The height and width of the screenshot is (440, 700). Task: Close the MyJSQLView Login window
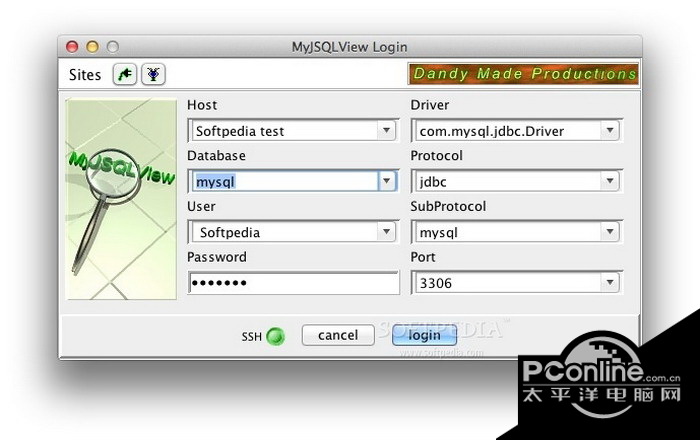[x=72, y=46]
